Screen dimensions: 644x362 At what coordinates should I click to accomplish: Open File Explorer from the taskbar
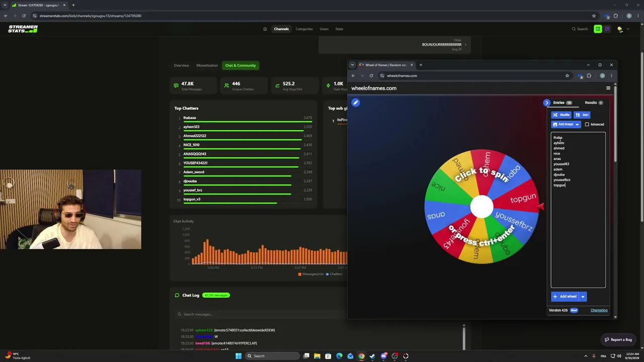pyautogui.click(x=317, y=356)
